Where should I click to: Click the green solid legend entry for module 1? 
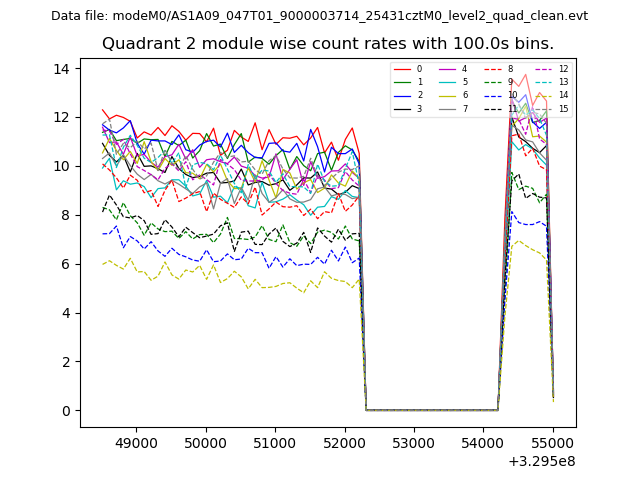[x=401, y=82]
